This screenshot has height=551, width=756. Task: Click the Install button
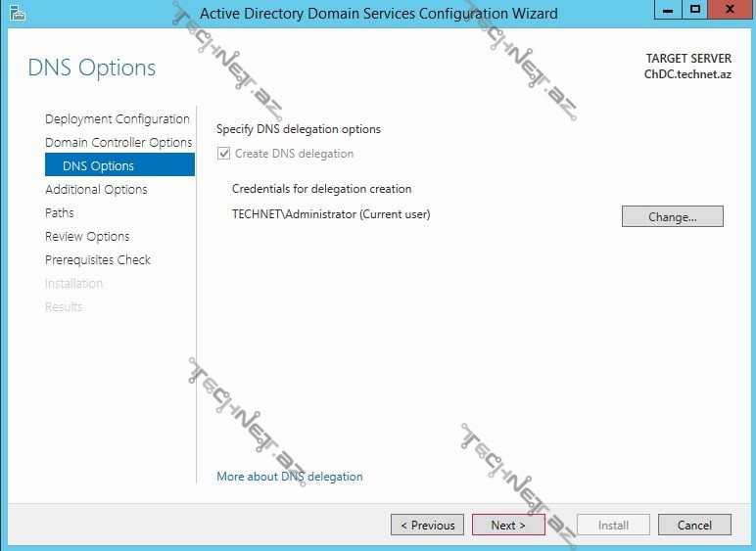(613, 525)
